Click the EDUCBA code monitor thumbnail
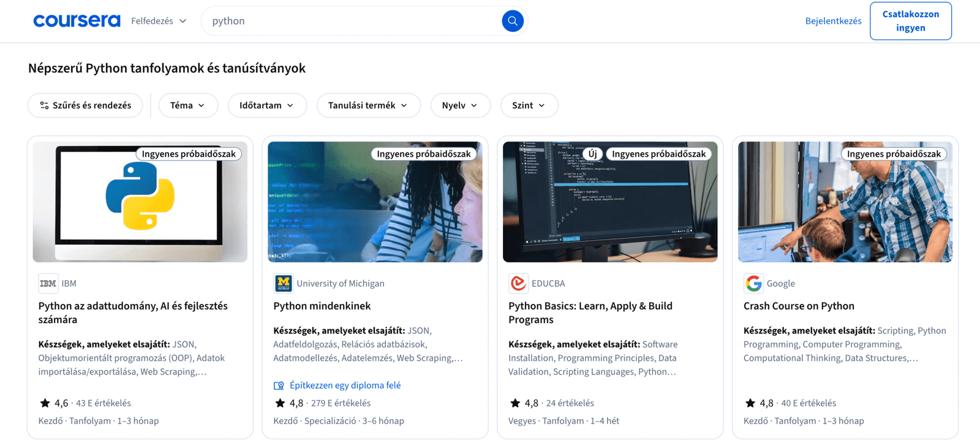This screenshot has width=980, height=448. point(610,202)
